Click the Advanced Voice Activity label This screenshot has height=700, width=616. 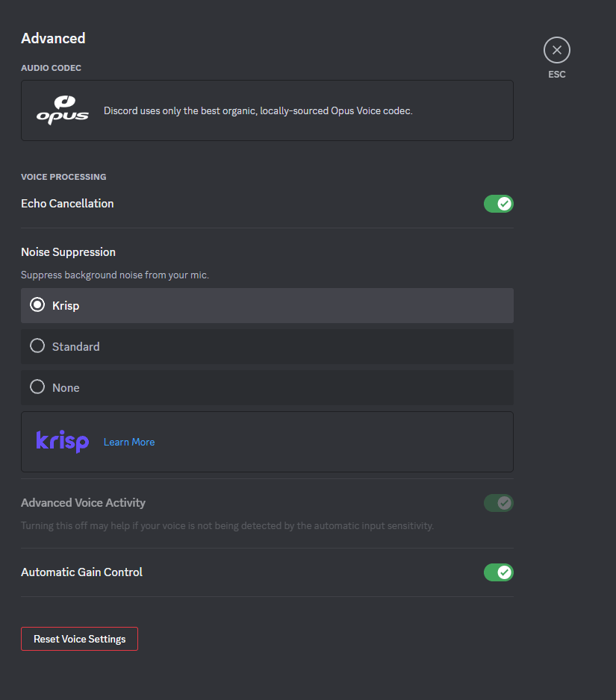tap(83, 503)
